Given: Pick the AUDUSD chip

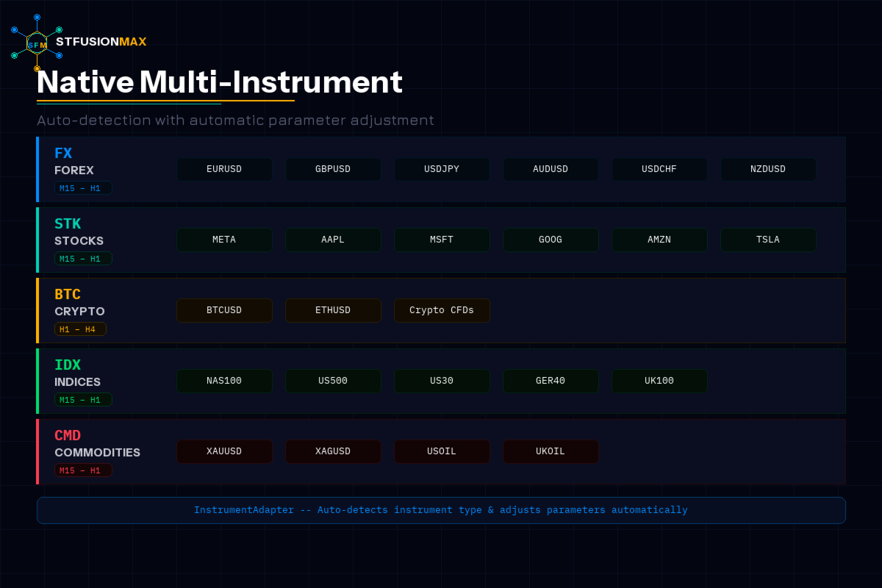Looking at the screenshot, I should (551, 169).
